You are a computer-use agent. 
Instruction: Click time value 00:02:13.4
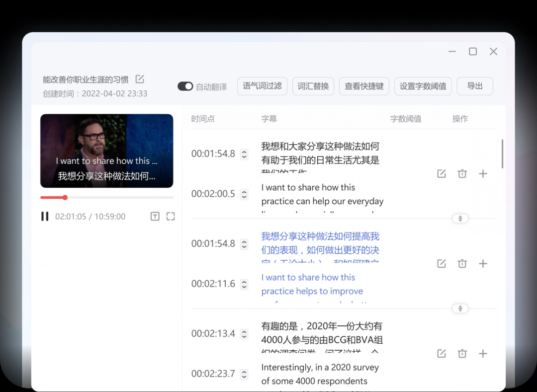click(213, 333)
